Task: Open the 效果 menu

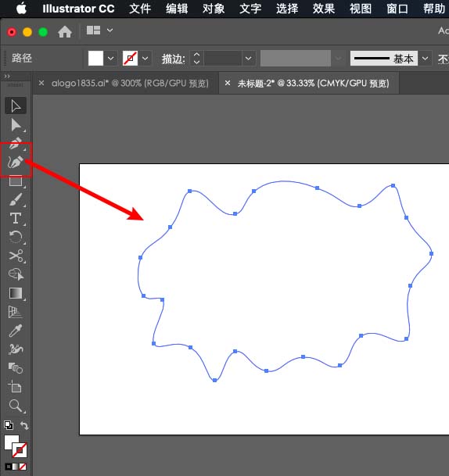Action: [324, 9]
